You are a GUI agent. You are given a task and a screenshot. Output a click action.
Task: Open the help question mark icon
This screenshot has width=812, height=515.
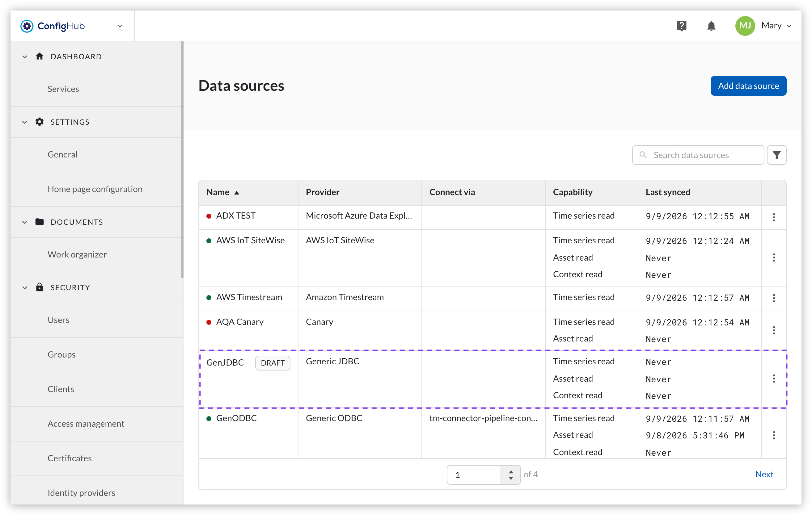click(682, 26)
